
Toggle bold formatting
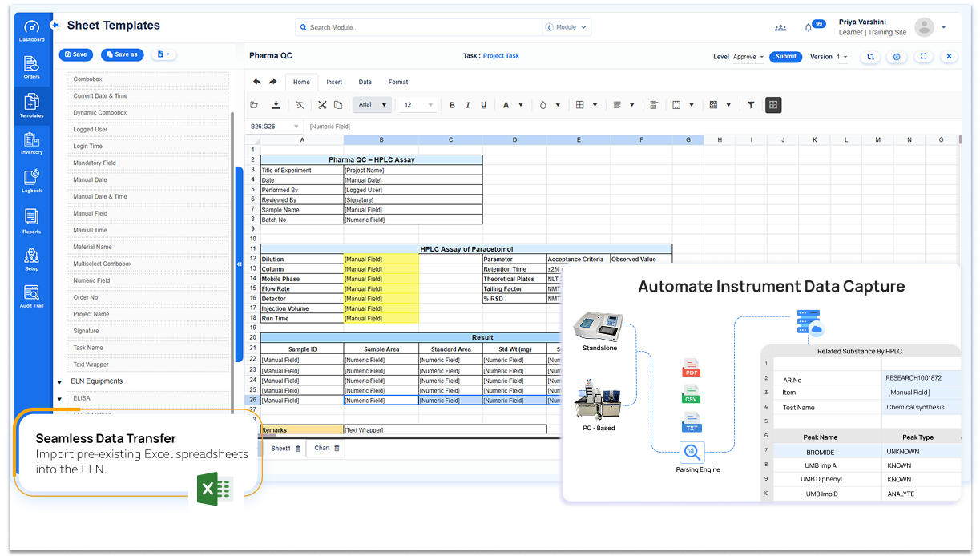click(x=452, y=105)
